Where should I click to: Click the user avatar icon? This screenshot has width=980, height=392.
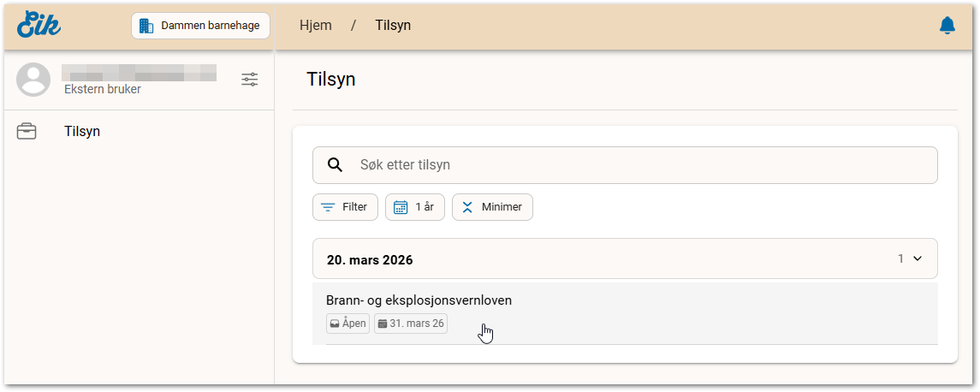[x=34, y=80]
